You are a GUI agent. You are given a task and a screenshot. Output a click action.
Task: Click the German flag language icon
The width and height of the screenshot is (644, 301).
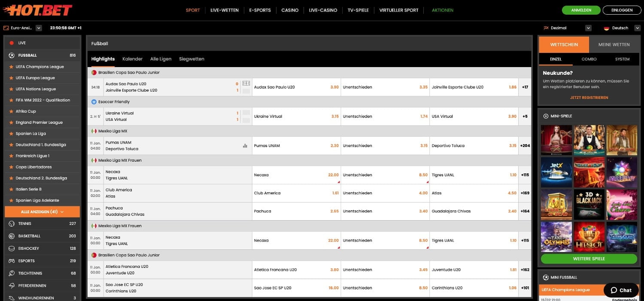[x=606, y=28]
